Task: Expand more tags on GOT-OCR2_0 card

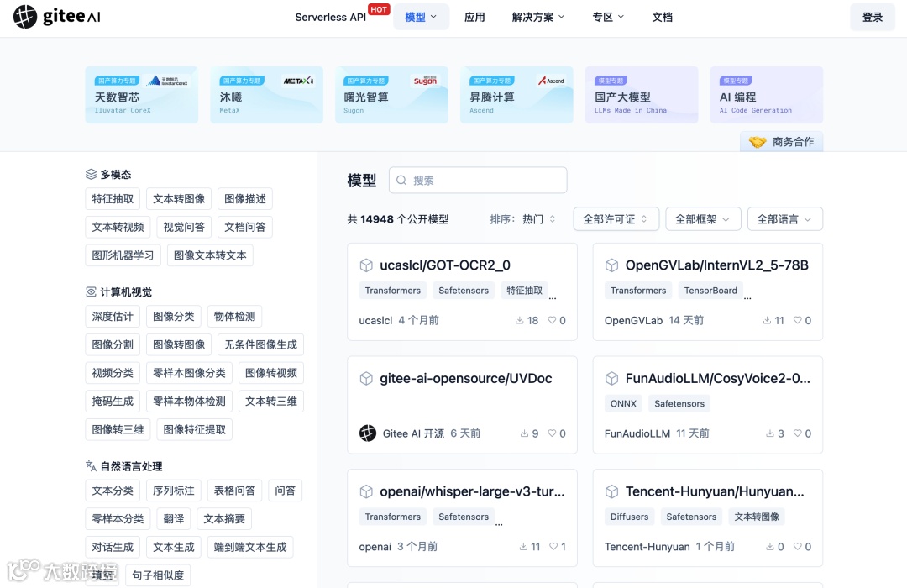Action: 553,297
